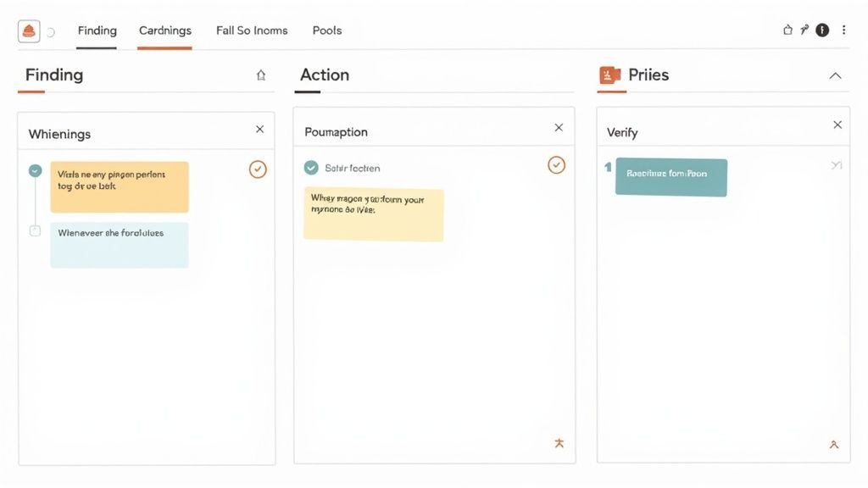Expand the checkmark circle in the Poumaption card
Image resolution: width=868 pixels, height=488 pixels.
(555, 165)
